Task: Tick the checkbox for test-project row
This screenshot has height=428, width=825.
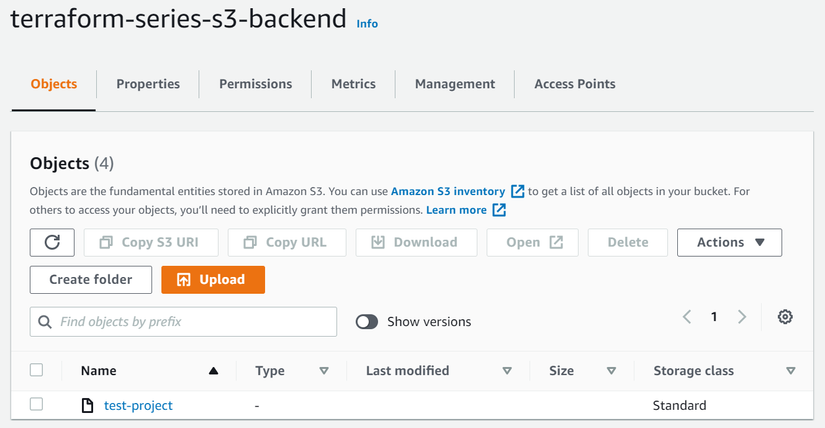Action: [37, 405]
